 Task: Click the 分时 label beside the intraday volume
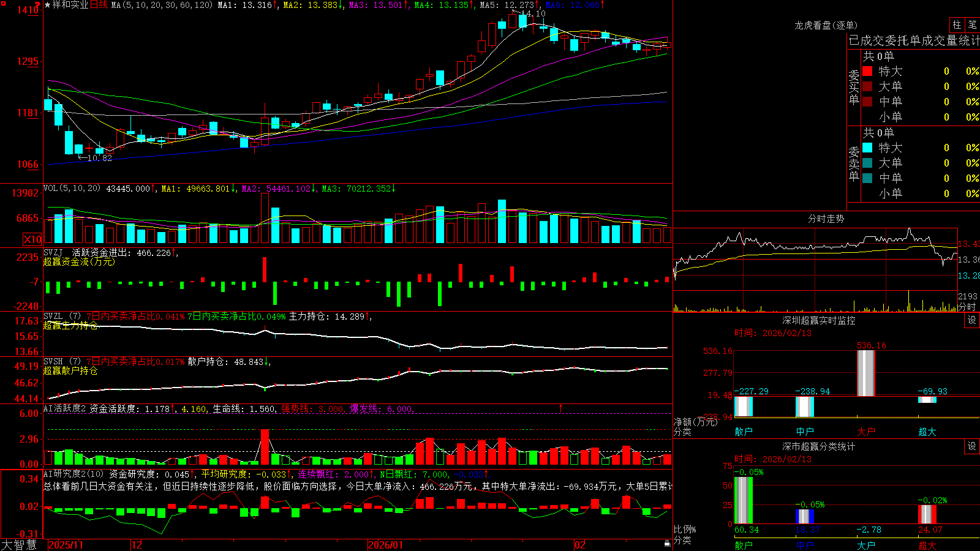point(967,307)
